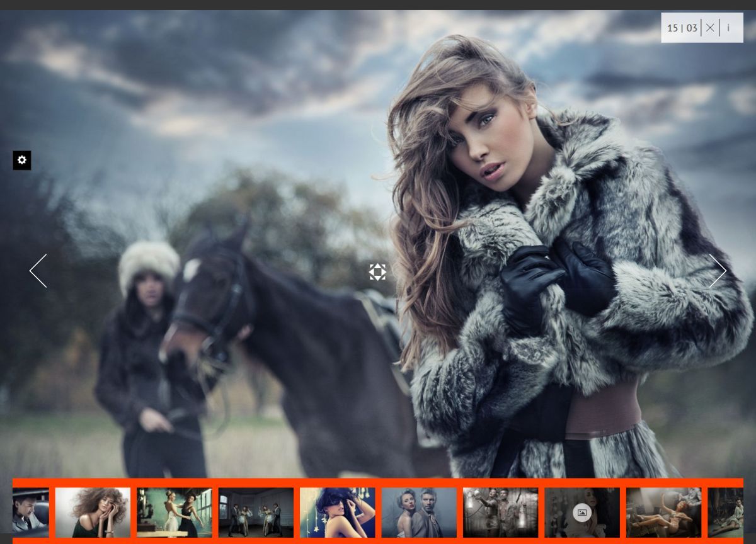Open the settings gear panel
The height and width of the screenshot is (544, 756).
[x=22, y=161]
